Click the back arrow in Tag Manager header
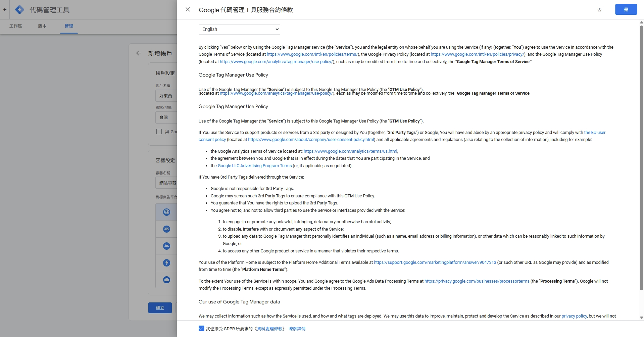644x337 pixels. pos(5,10)
